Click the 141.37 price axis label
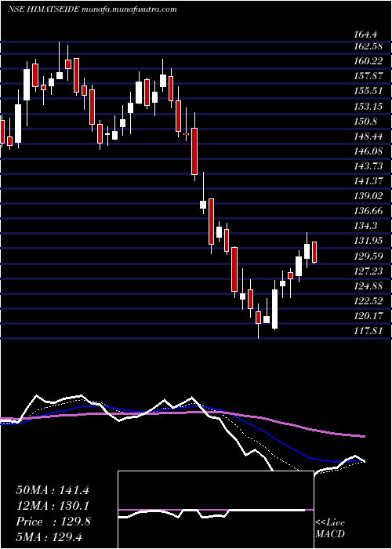 pyautogui.click(x=368, y=181)
